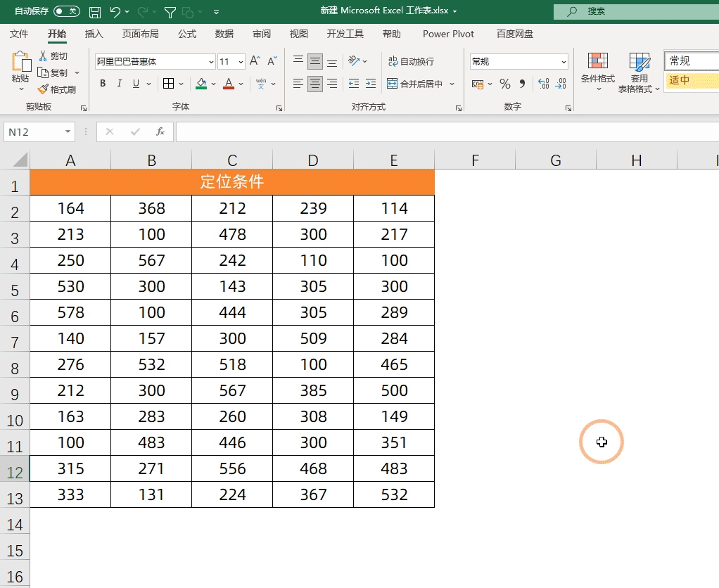Expand the Name Box dropdown arrow
719x588 pixels.
68,132
